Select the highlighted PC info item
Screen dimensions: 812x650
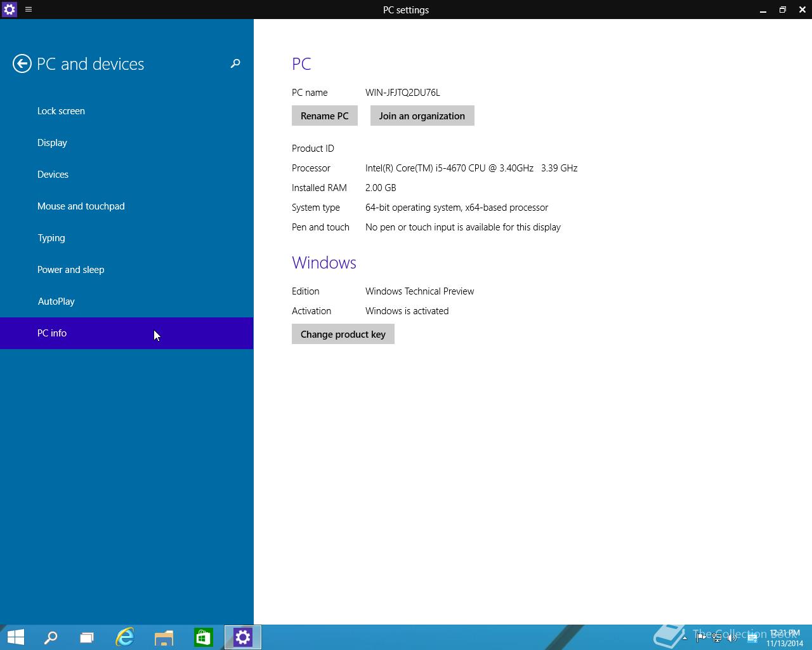click(x=127, y=333)
